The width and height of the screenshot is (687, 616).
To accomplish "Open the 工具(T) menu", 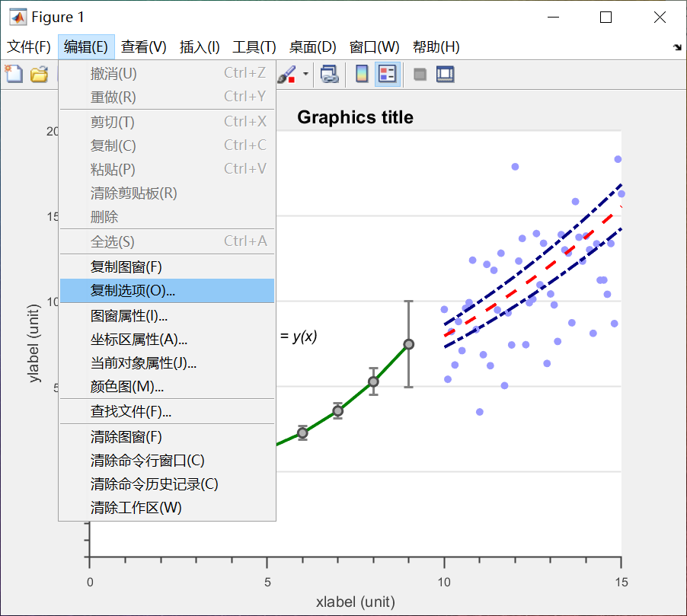I will [x=254, y=46].
